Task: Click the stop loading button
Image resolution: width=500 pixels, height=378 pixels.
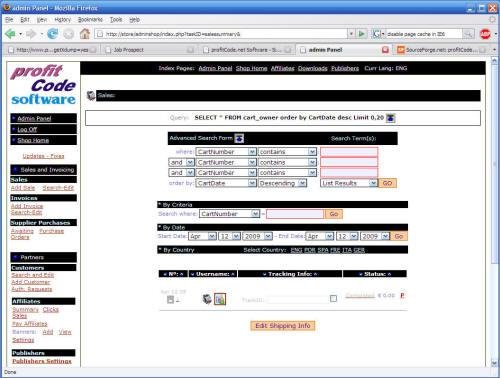Action: coord(69,34)
